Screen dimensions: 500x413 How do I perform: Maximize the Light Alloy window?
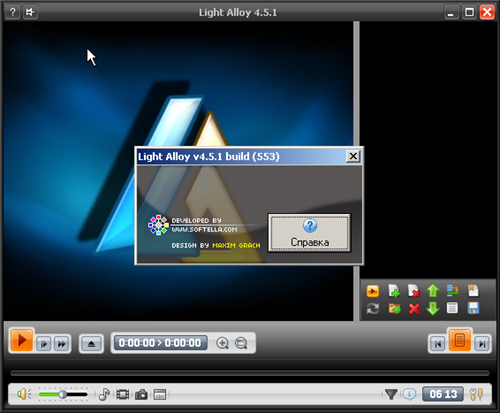[469, 13]
